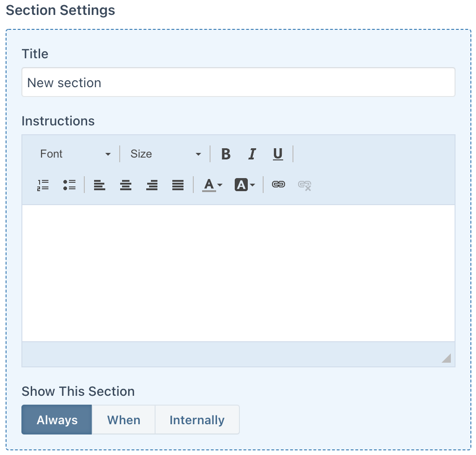Toggle underline formatting
The image size is (476, 455).
click(x=278, y=154)
